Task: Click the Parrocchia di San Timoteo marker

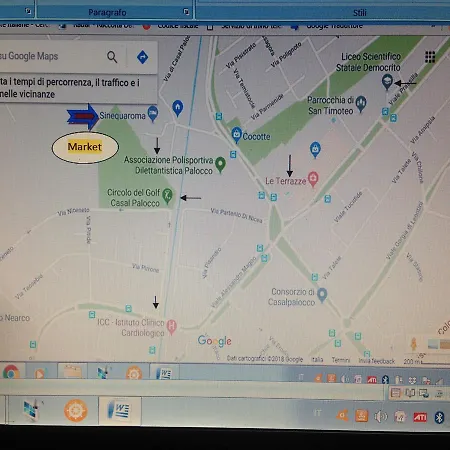Action: pyautogui.click(x=361, y=103)
